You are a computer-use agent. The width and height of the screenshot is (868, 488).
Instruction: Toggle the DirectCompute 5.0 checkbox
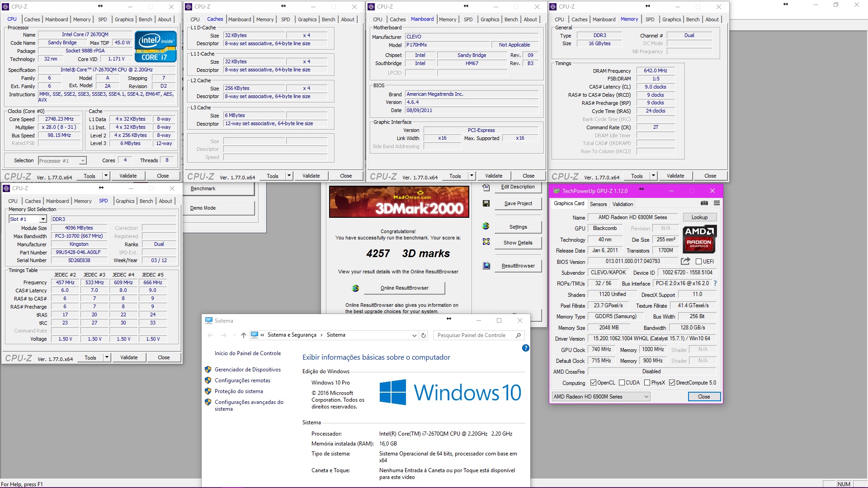click(672, 383)
